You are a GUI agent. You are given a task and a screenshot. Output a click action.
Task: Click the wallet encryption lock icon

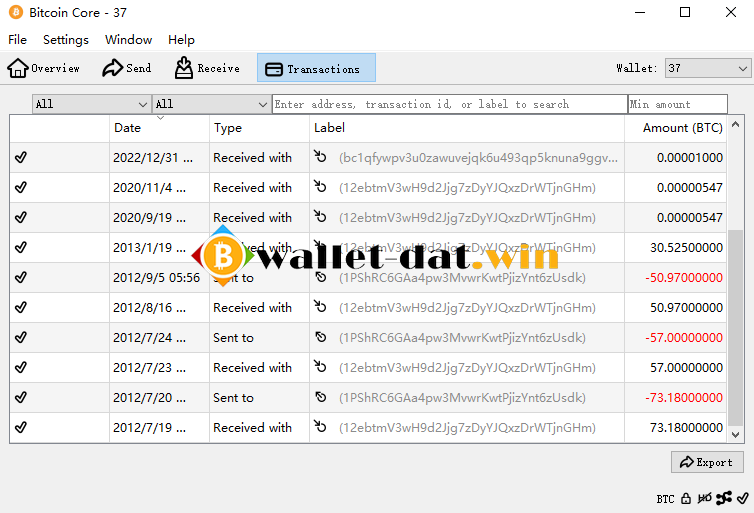tap(686, 499)
